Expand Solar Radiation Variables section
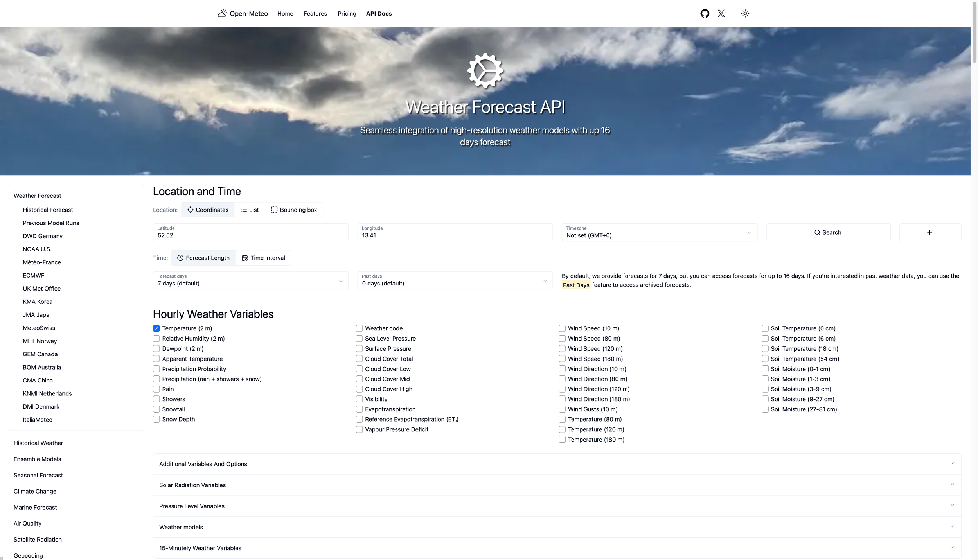Image resolution: width=978 pixels, height=560 pixels. click(557, 485)
